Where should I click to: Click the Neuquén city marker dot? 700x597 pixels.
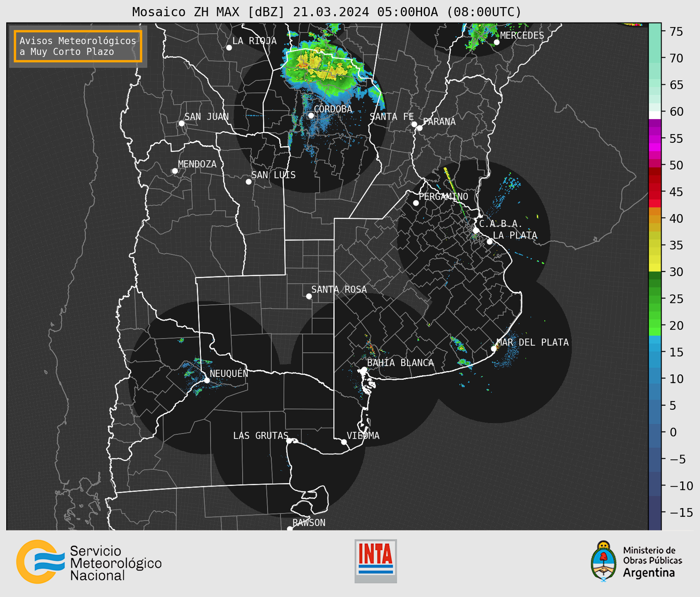207,380
